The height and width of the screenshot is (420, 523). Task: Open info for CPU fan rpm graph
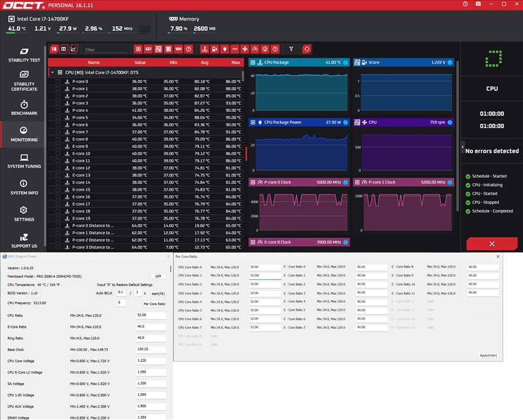(450, 122)
